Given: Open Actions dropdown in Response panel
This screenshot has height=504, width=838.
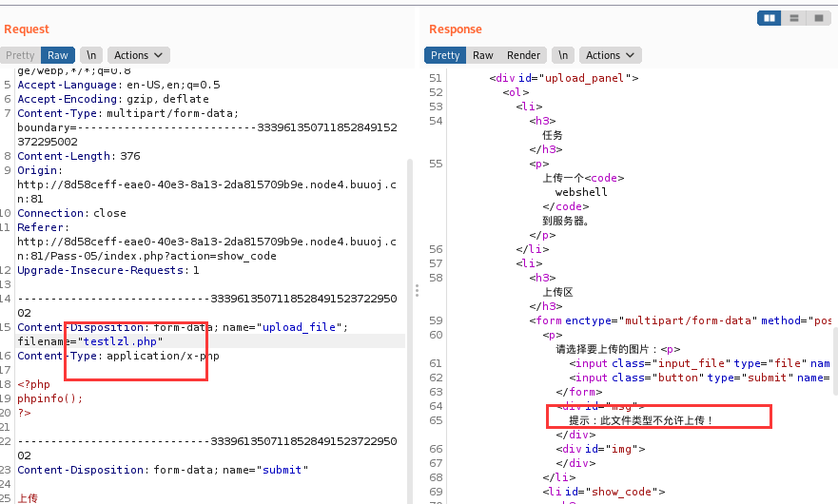Looking at the screenshot, I should click(x=610, y=55).
